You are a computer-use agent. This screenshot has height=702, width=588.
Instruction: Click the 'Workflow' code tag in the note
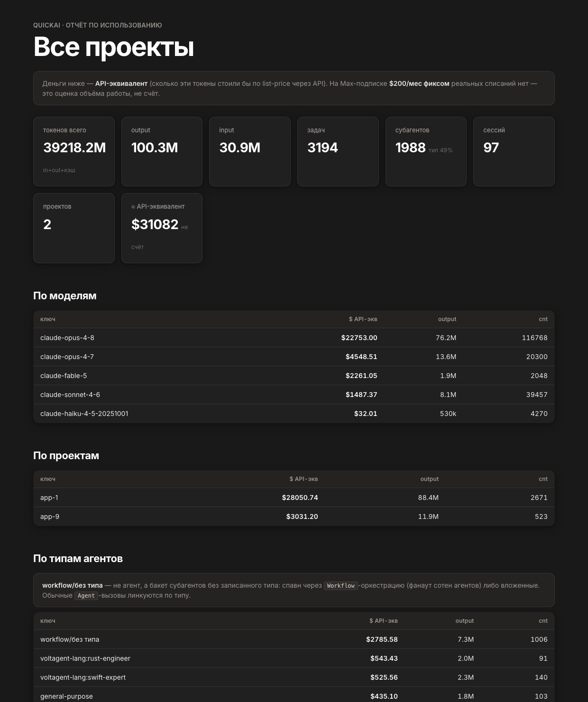click(340, 586)
